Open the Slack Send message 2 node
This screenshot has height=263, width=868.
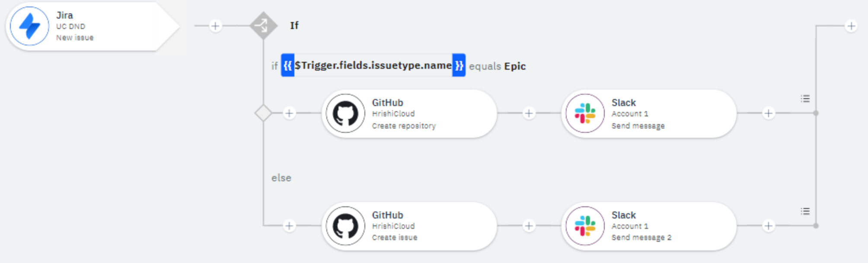[x=648, y=226]
